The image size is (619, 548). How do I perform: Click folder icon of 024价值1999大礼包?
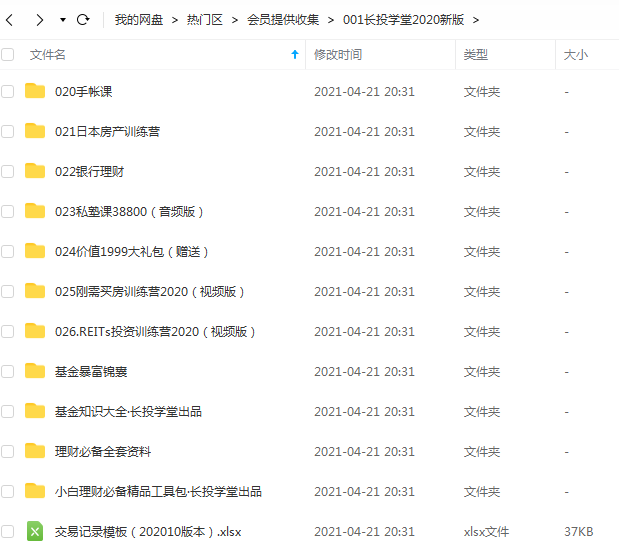point(35,251)
